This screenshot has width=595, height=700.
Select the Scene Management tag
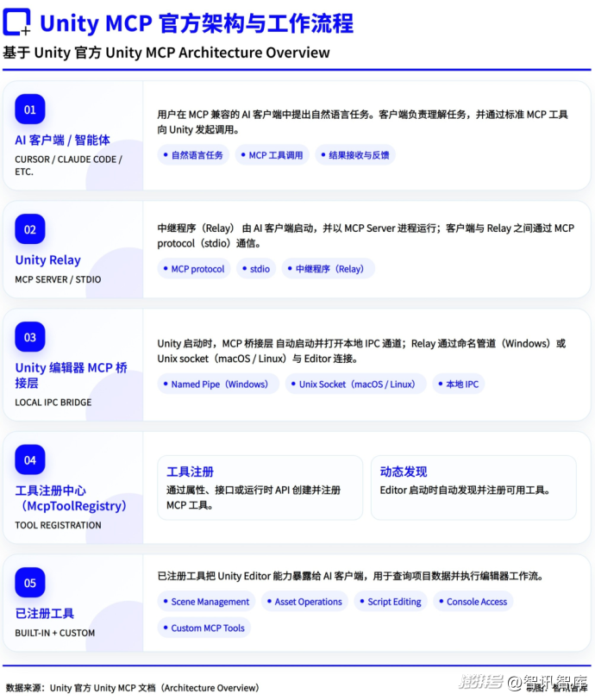click(x=206, y=602)
